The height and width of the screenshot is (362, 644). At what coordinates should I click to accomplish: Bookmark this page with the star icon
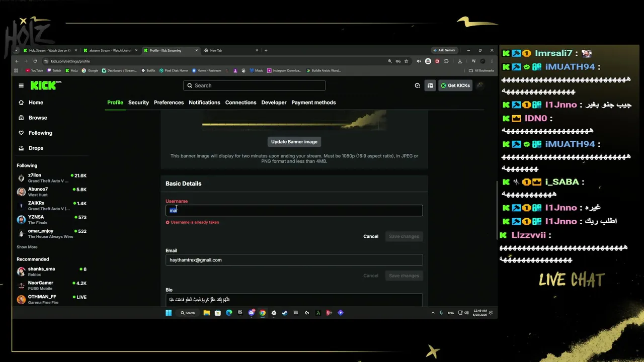[406, 61]
